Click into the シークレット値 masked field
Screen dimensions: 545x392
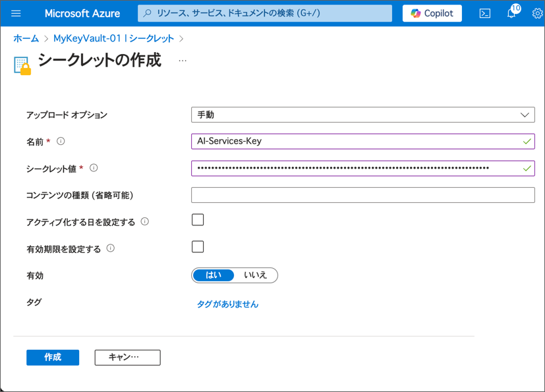coord(363,168)
